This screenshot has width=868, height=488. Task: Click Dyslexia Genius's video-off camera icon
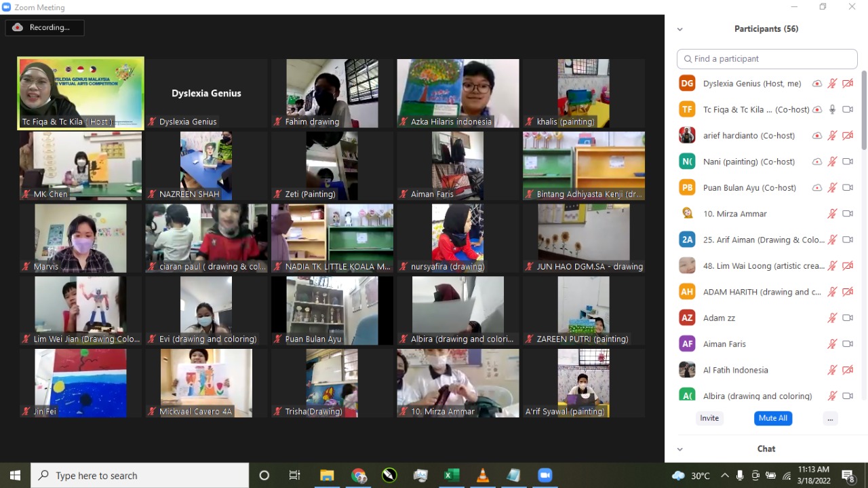(x=848, y=83)
